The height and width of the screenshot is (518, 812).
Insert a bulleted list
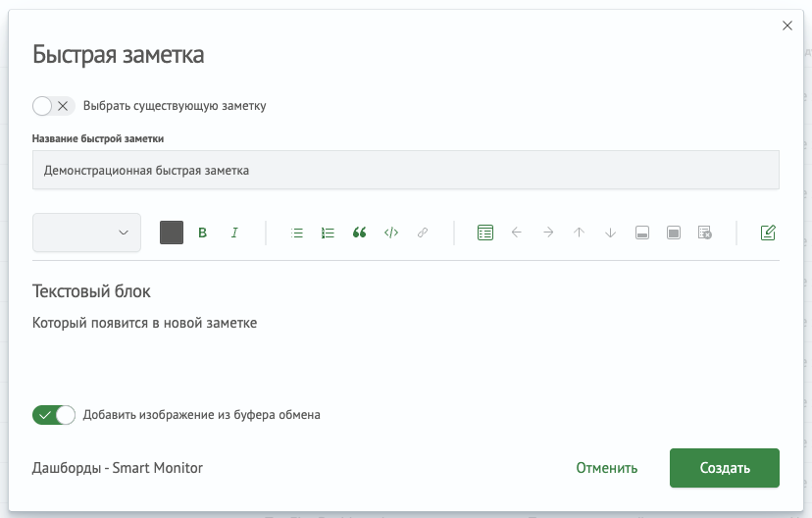tap(297, 233)
